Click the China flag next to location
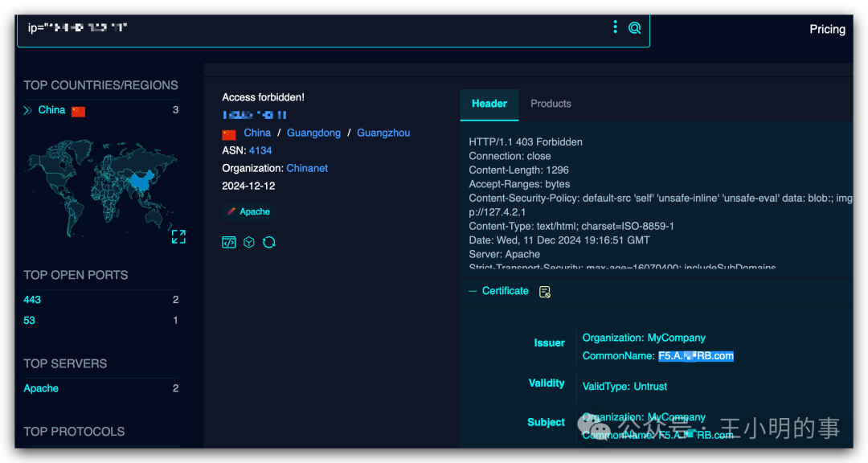 [x=229, y=134]
